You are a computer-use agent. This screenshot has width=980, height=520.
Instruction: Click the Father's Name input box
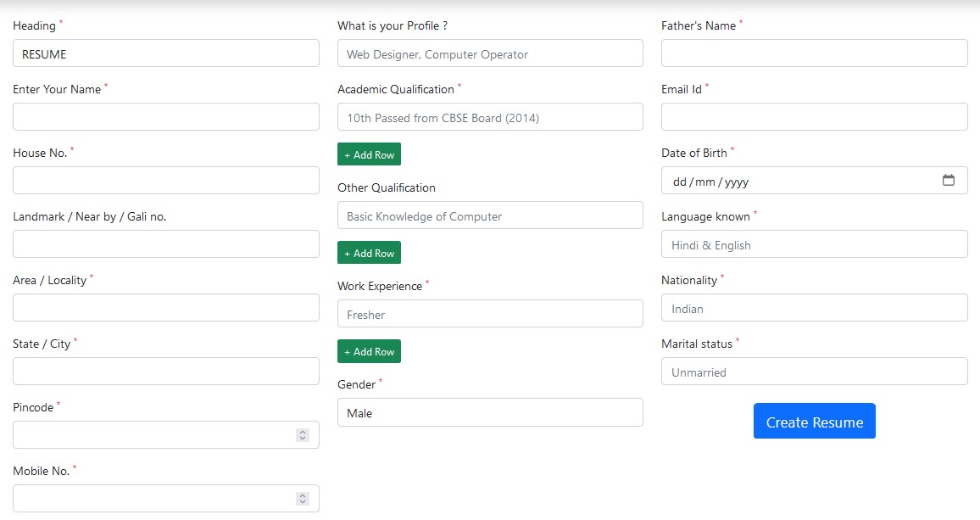pos(815,53)
